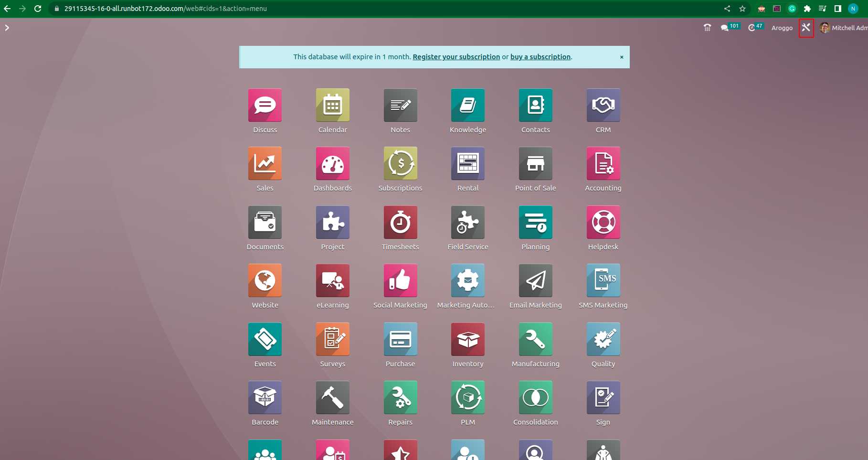
Task: Launch the SMS Marketing app
Action: (x=603, y=280)
